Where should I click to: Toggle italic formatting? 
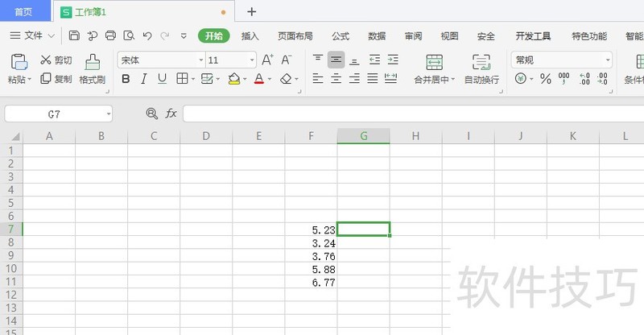tap(144, 78)
